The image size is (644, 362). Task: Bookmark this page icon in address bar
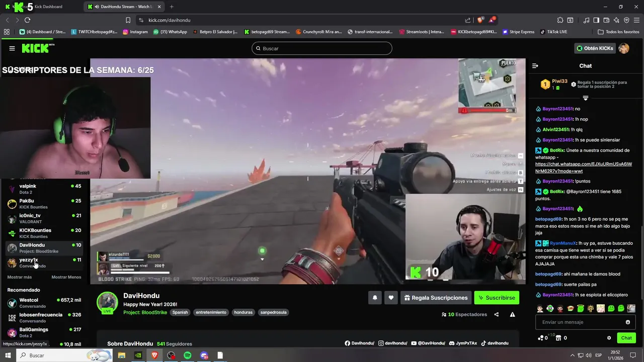pyautogui.click(x=128, y=20)
